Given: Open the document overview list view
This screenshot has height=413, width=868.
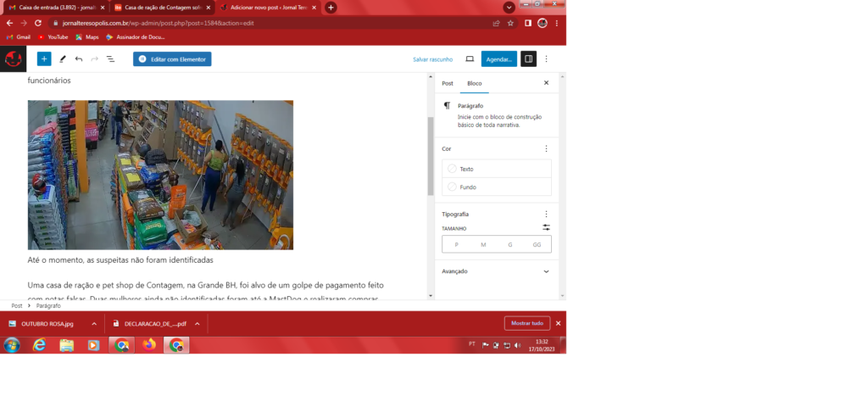Looking at the screenshot, I should coord(111,59).
